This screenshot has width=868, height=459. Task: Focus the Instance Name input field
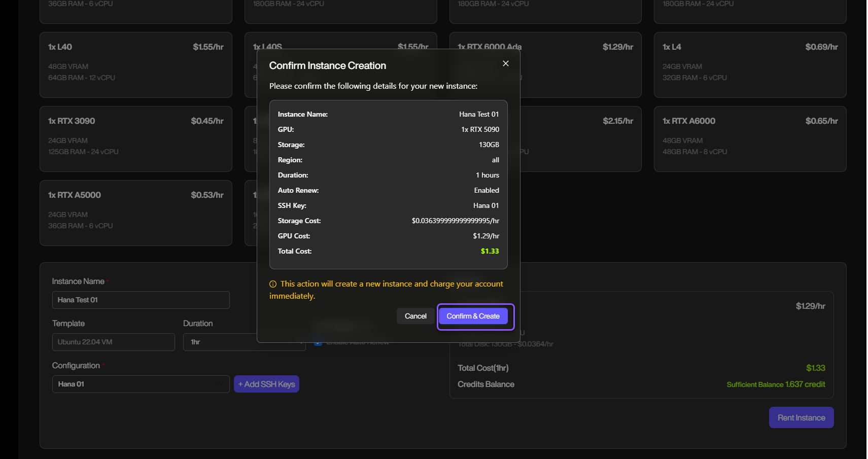(x=141, y=300)
